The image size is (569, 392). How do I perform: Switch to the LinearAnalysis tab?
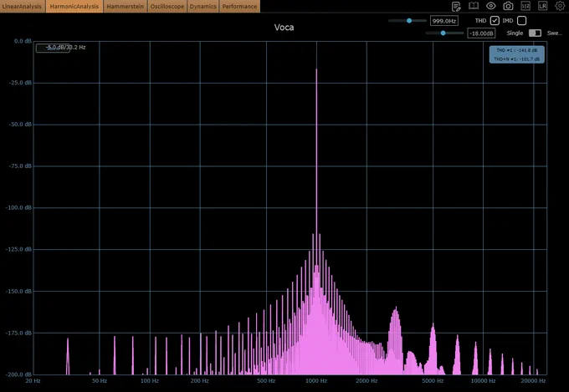(x=23, y=6)
